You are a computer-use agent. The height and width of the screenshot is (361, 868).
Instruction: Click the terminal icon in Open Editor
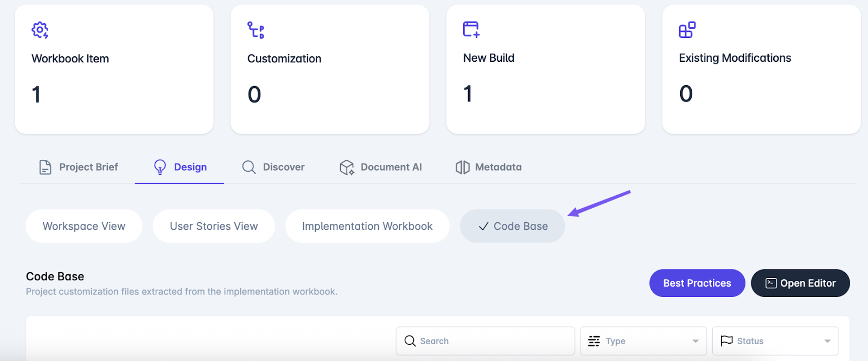point(771,283)
